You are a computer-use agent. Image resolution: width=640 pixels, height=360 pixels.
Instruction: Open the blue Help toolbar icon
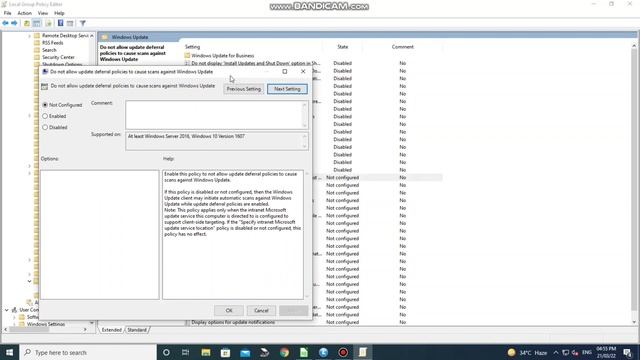(x=60, y=23)
